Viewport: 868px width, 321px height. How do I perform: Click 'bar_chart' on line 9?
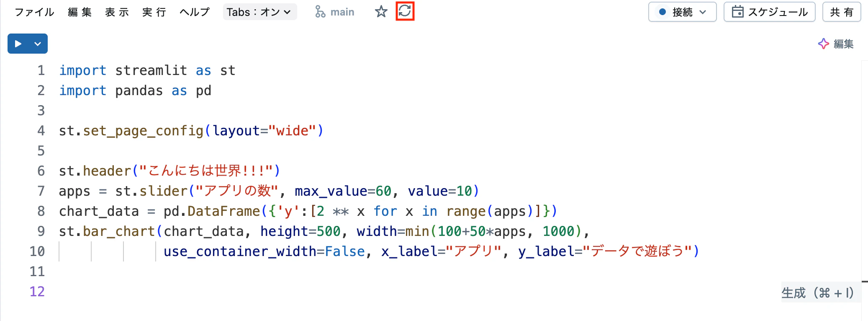[119, 231]
